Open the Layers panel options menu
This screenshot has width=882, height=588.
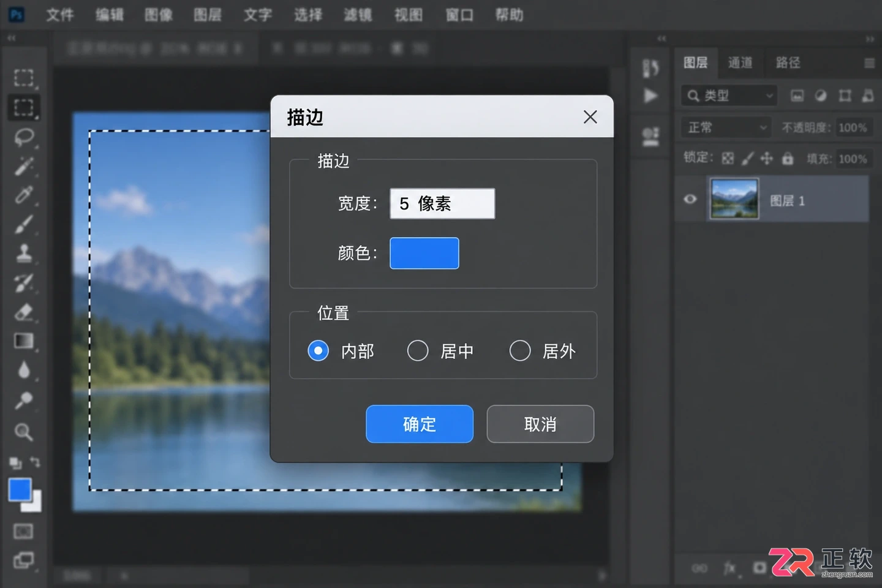point(869,63)
